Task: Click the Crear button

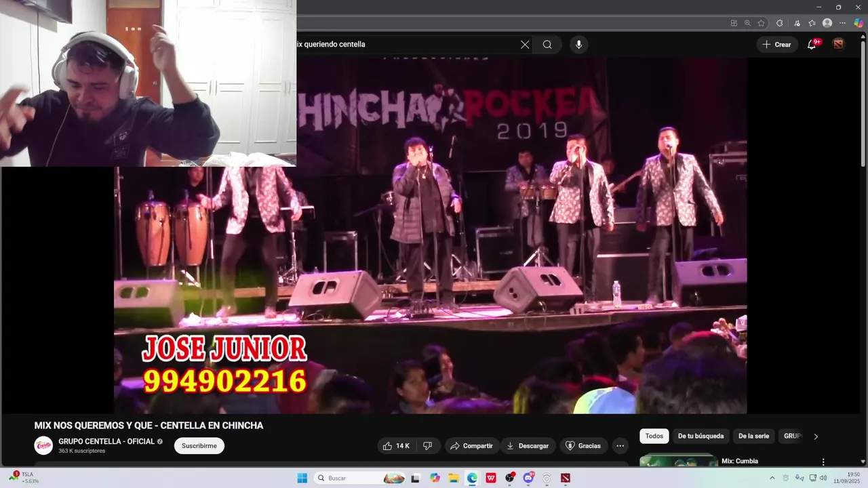Action: [776, 45]
